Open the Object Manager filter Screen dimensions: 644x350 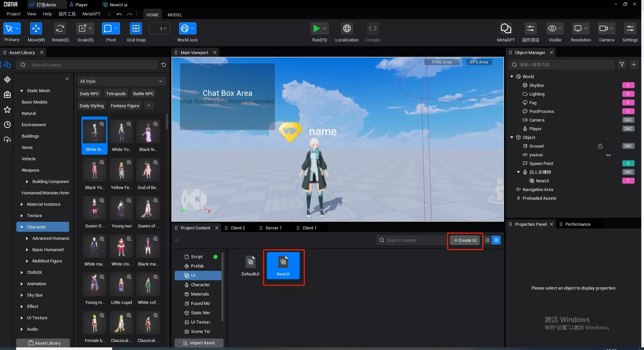pos(622,64)
